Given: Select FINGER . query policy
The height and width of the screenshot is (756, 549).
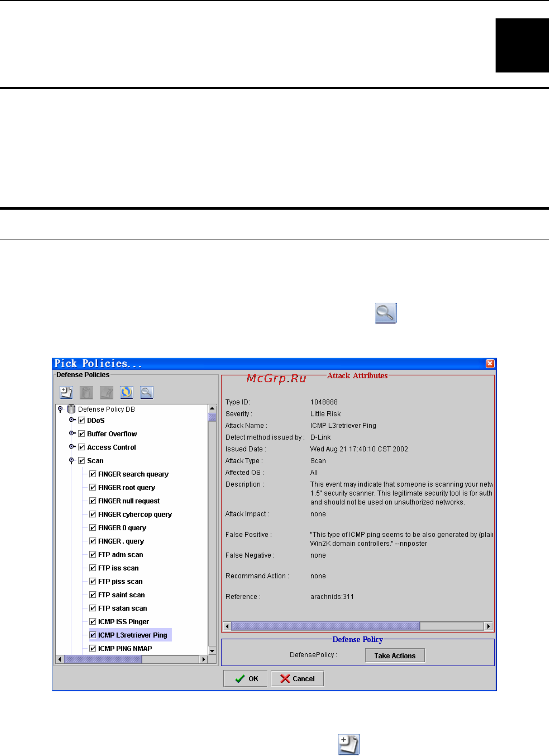Looking at the screenshot, I should [121, 541].
